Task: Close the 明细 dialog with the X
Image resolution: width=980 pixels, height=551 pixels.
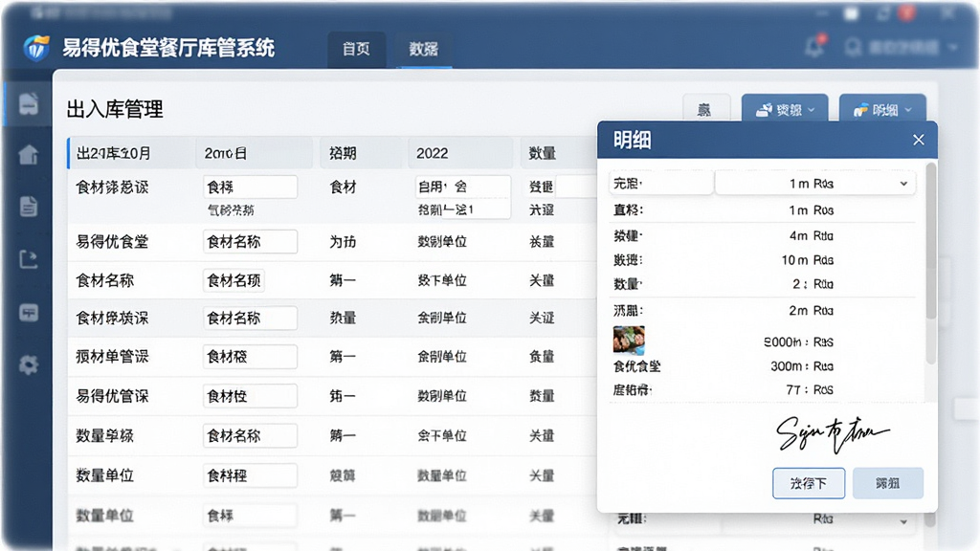Action: (918, 140)
